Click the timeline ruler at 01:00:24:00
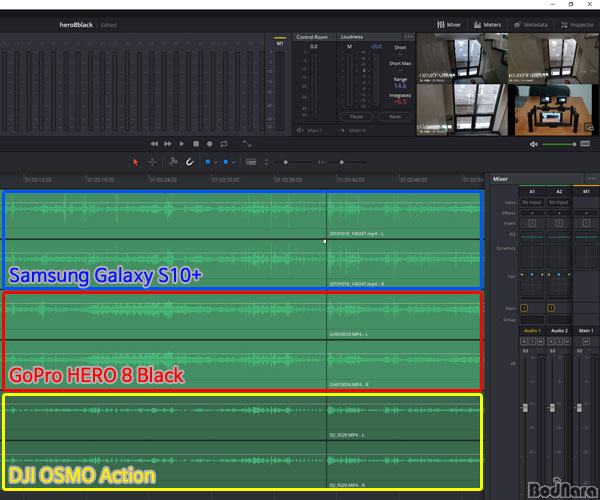 coord(163,180)
